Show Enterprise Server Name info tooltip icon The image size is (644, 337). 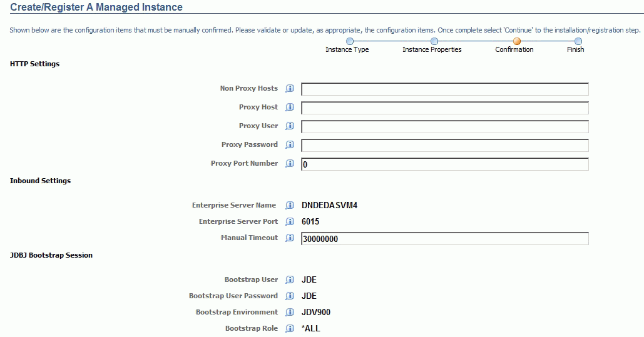click(x=290, y=206)
